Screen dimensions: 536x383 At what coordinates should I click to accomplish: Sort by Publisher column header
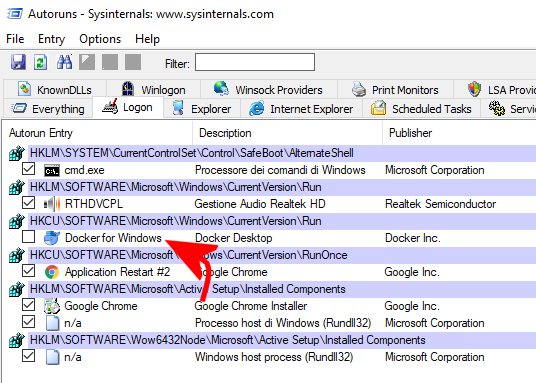[459, 133]
